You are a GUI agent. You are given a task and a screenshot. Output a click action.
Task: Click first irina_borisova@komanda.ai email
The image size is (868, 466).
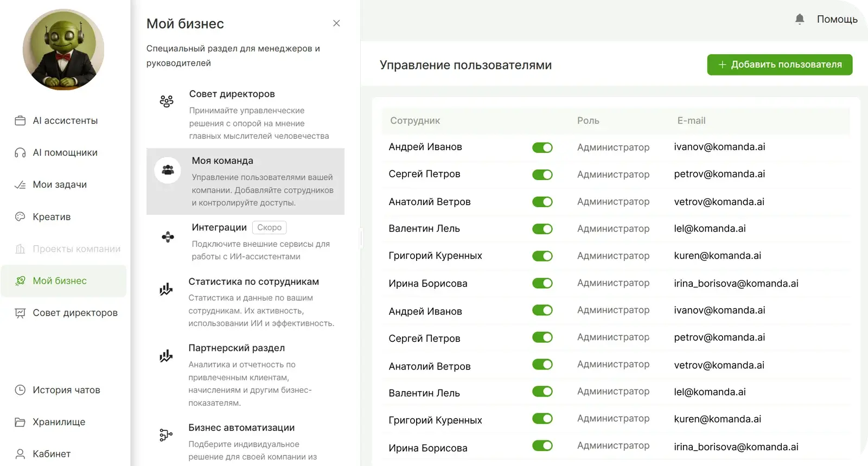(736, 283)
